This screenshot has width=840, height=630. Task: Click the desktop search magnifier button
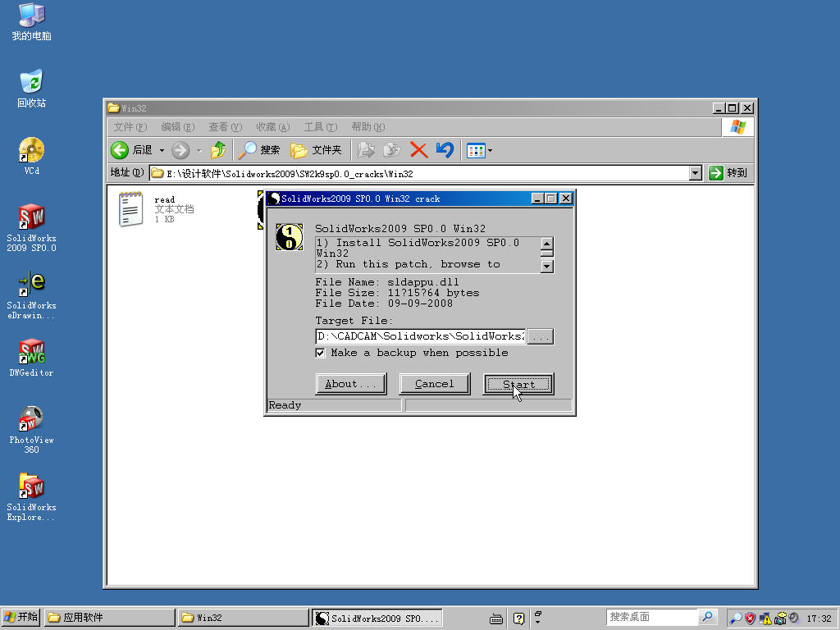coord(708,617)
